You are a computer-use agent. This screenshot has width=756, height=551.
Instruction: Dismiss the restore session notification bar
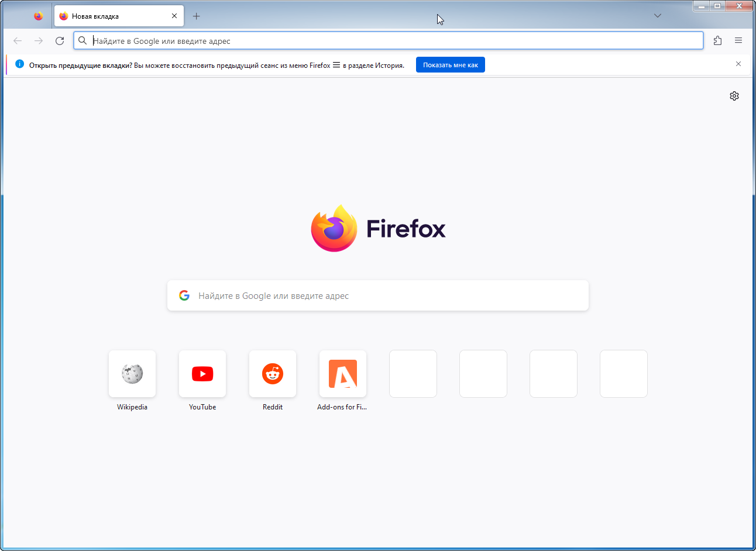[x=738, y=64]
